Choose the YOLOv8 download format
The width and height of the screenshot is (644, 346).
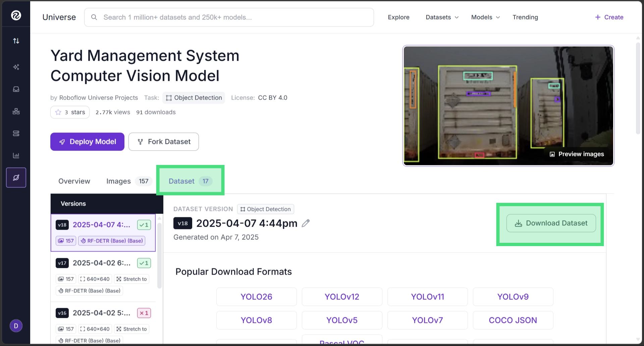[257, 320]
